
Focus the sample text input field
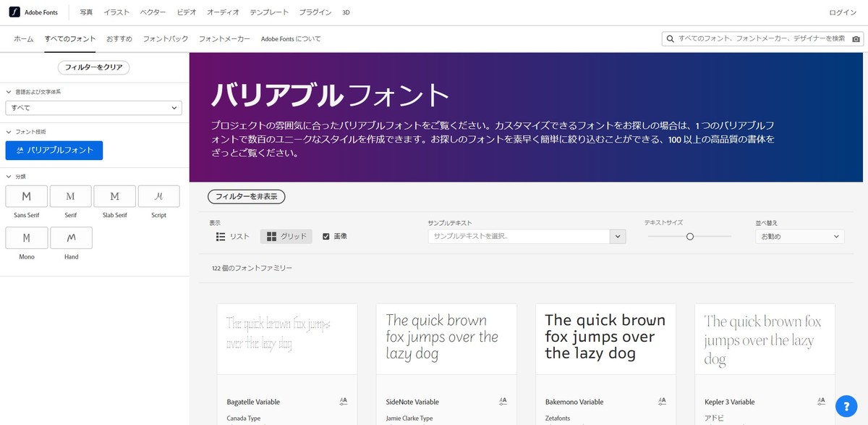pos(519,236)
